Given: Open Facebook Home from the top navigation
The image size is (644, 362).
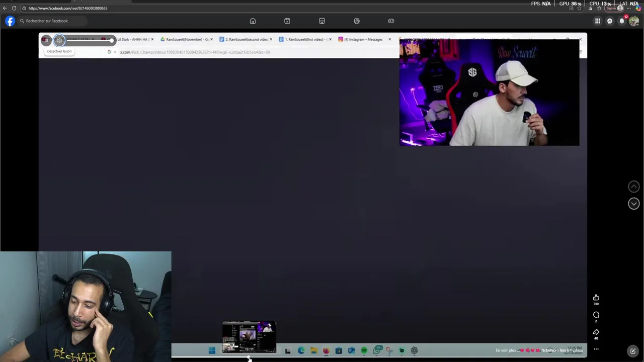Looking at the screenshot, I should click(x=253, y=21).
